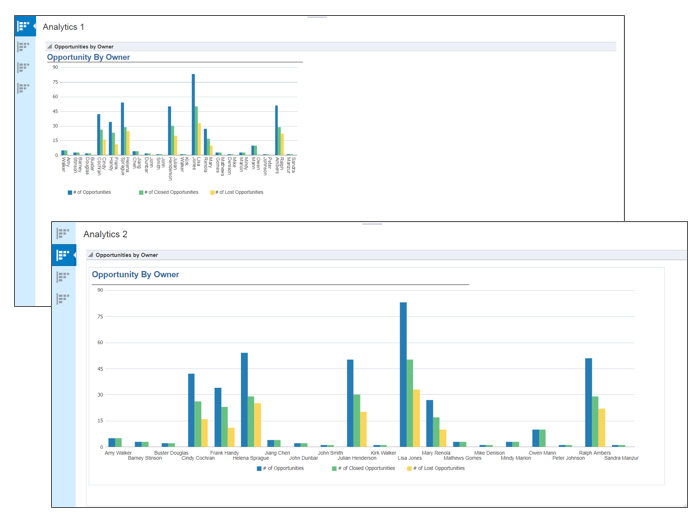Image resolution: width=700 pixels, height=519 pixels.
Task: Click Cindy Cochran axis label in Analytics 2
Action: 198,458
